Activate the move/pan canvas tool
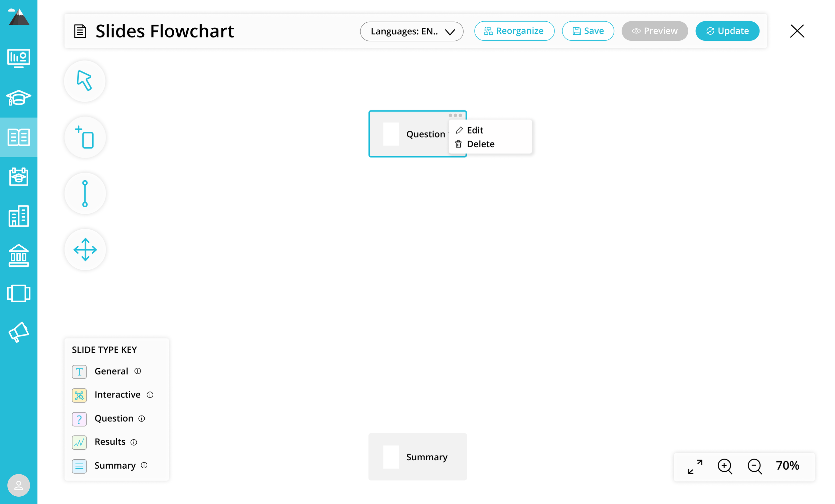The height and width of the screenshot is (504, 835). click(x=85, y=250)
